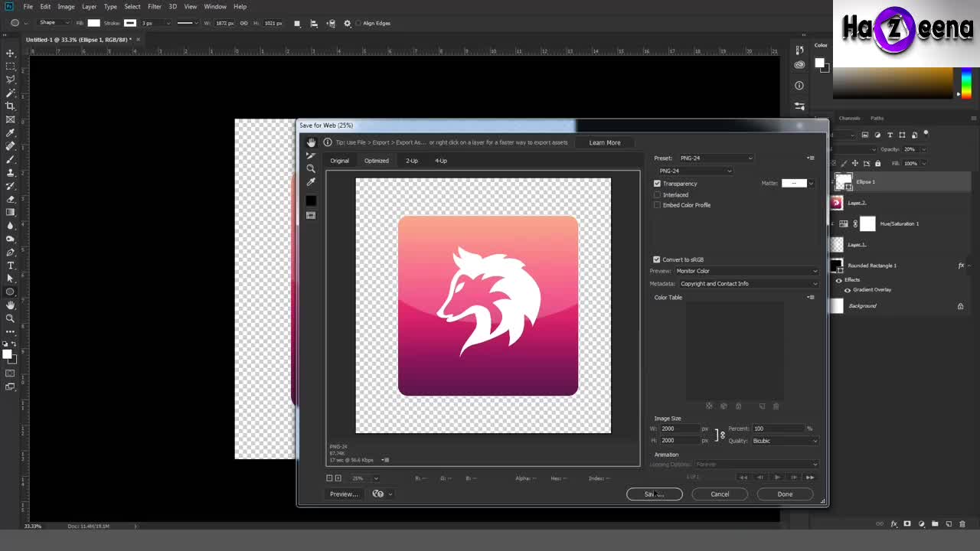Screen dimensions: 980x551
Task: Select the Brush tool in Photoshop toolbar
Action: pyautogui.click(x=11, y=159)
